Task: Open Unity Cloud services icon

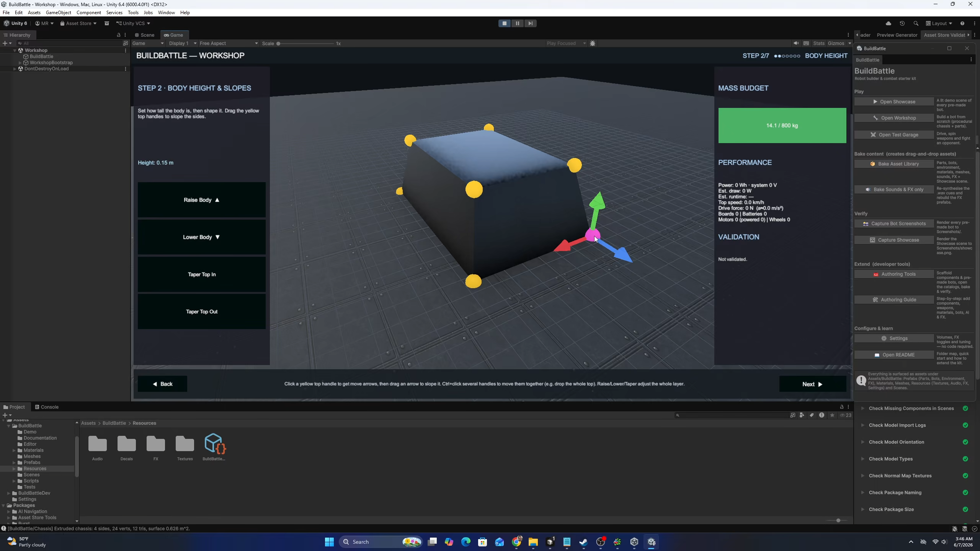Action: pos(889,23)
